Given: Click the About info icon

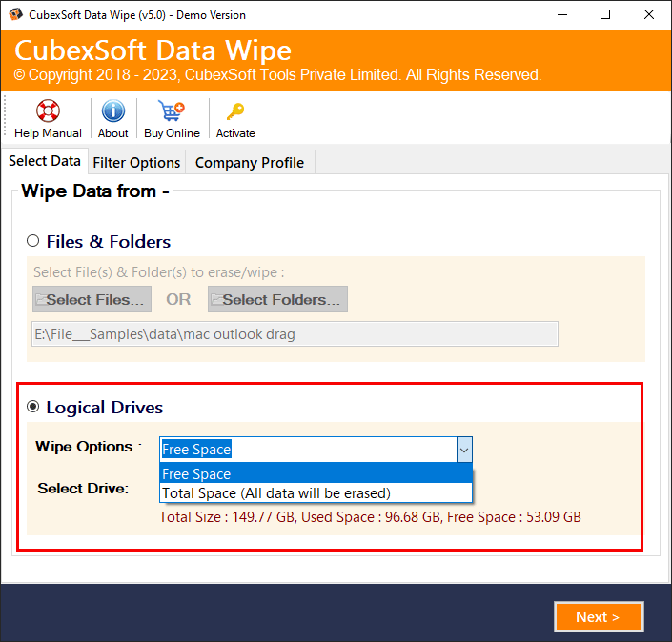Looking at the screenshot, I should coord(112,111).
